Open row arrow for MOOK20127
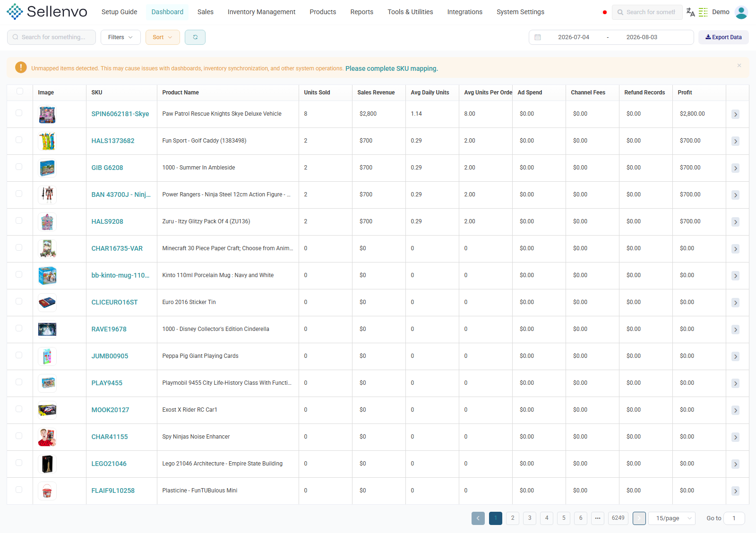The height and width of the screenshot is (533, 756). coord(735,410)
